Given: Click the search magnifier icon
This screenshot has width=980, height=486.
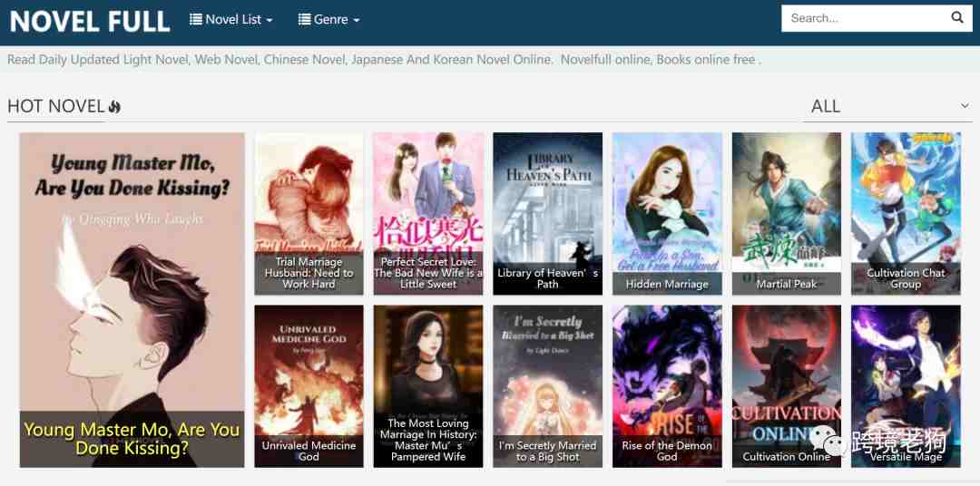Looking at the screenshot, I should click(957, 17).
